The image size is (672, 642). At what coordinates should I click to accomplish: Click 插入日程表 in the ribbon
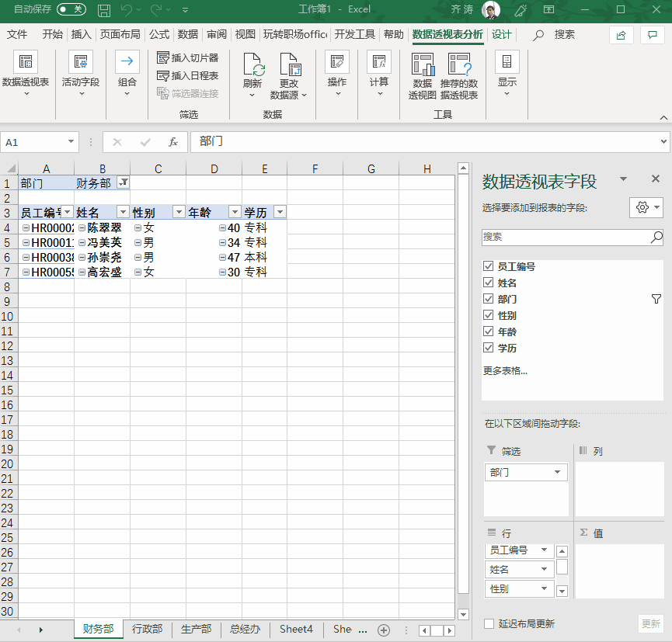pyautogui.click(x=188, y=76)
